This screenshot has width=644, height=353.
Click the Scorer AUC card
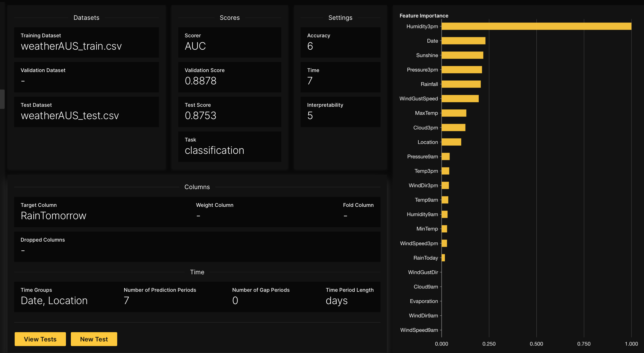(x=229, y=42)
